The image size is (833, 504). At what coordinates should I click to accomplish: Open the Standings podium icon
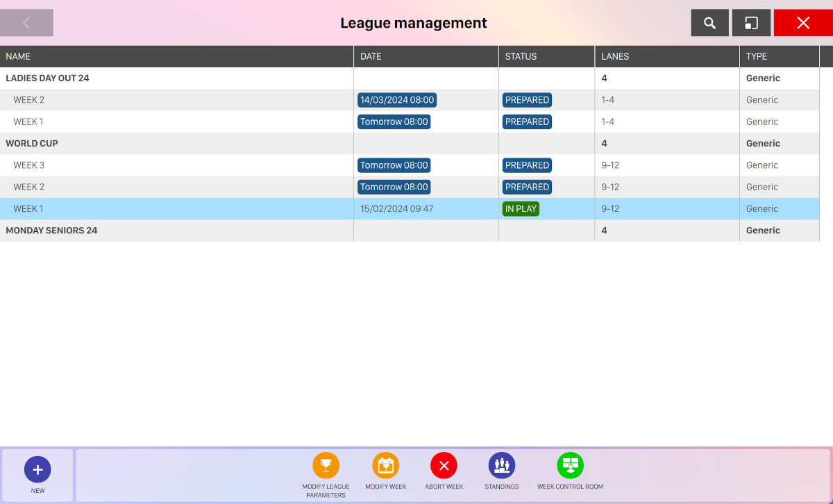tap(501, 466)
